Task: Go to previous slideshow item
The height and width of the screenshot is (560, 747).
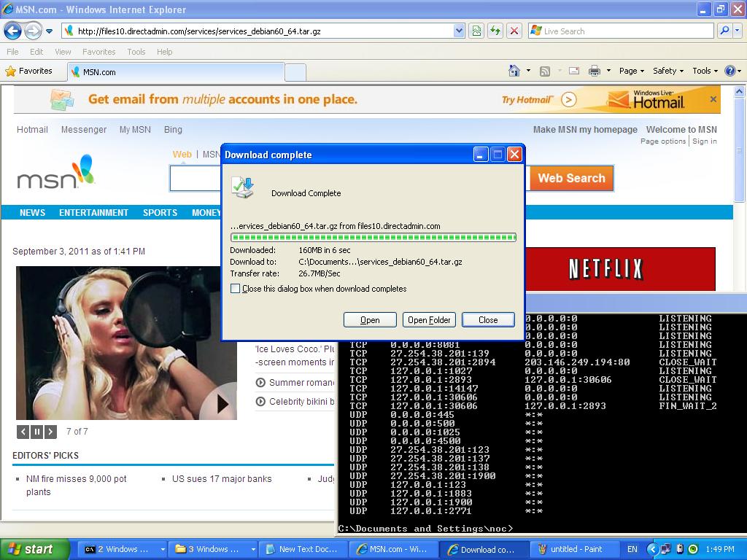Action: point(23,432)
